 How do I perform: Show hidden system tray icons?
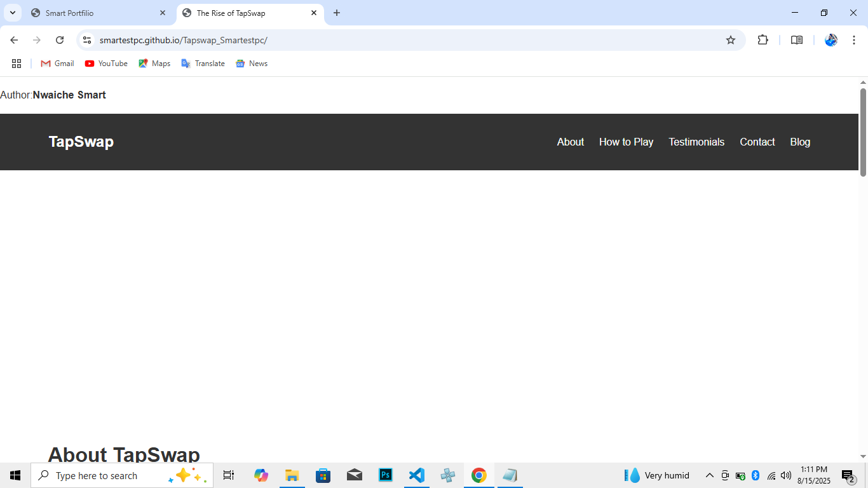coord(710,475)
